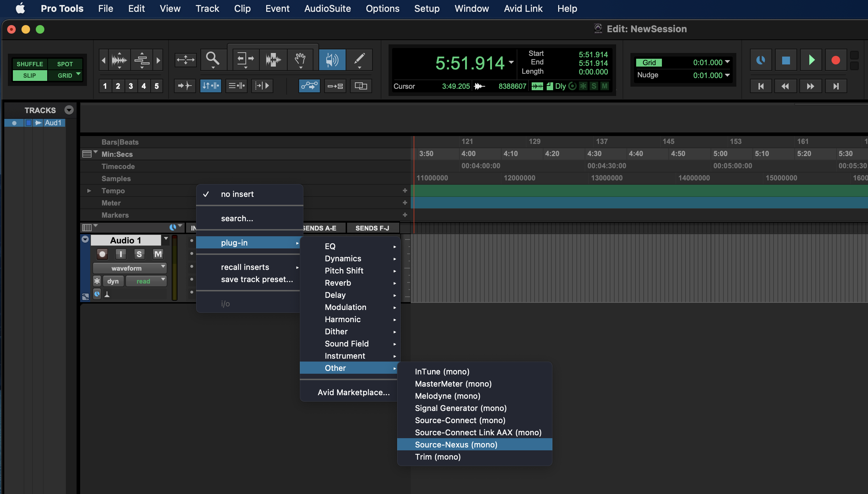Select the Grabber hand tool
The height and width of the screenshot is (494, 868).
pos(300,59)
